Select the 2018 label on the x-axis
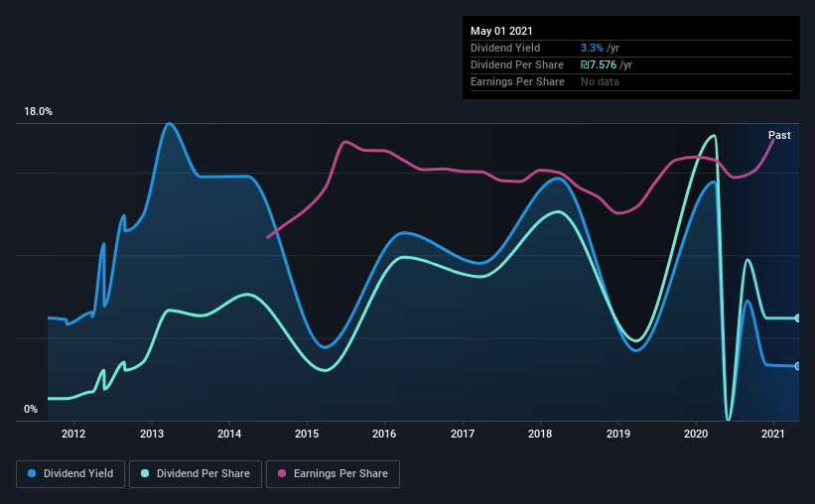This screenshot has height=504, width=815. pos(540,434)
